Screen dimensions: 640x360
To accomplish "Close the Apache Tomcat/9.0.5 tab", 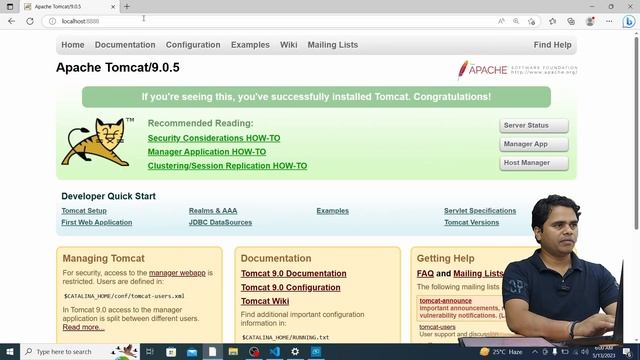I will (113, 7).
